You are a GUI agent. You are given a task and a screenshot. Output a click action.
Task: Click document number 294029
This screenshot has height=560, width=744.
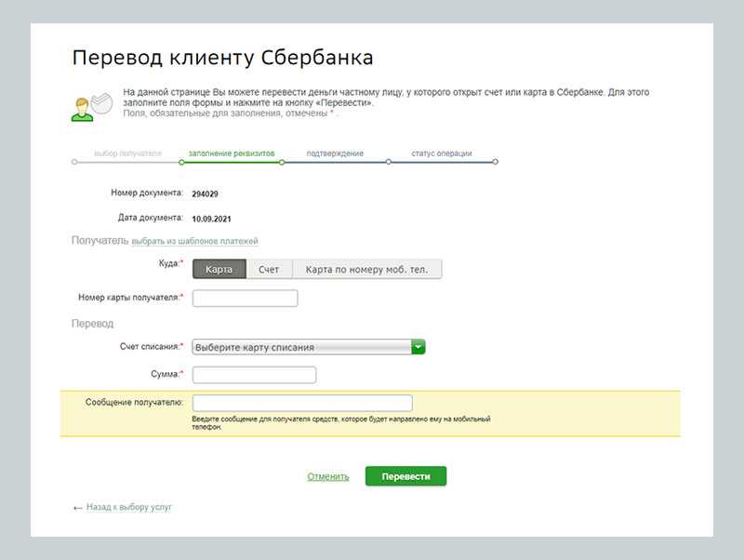(x=205, y=193)
